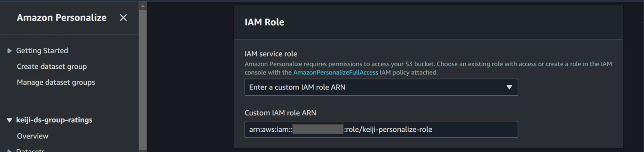This screenshot has height=152, width=644.
Task: Click the IAM service role label
Action: (271, 54)
